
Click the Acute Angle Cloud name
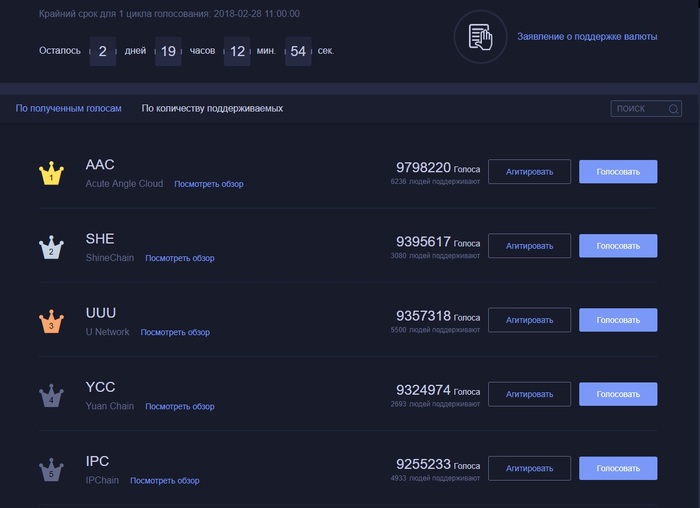[x=124, y=183]
